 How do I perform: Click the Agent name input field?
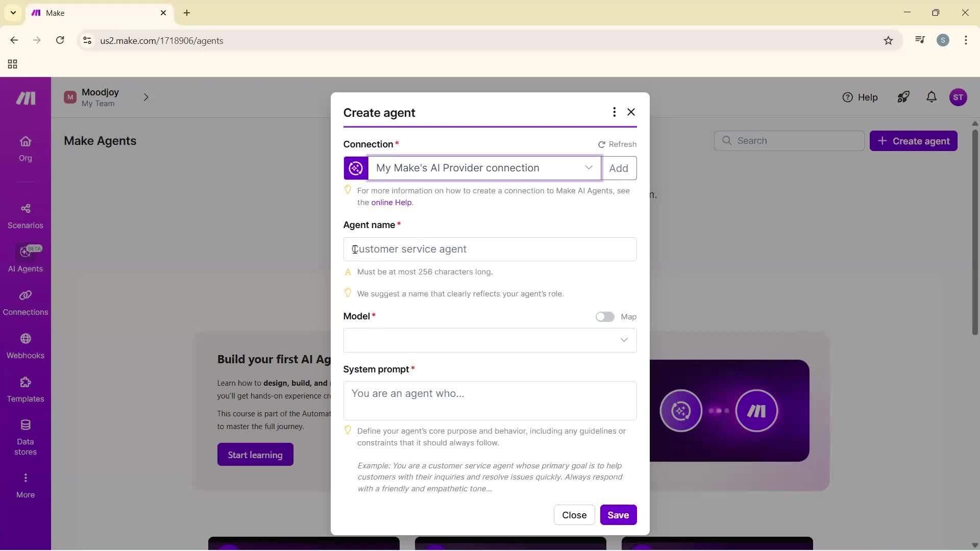(x=489, y=249)
